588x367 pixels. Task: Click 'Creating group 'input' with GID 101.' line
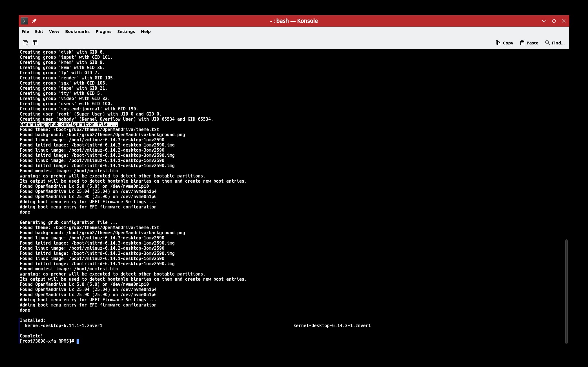tap(66, 57)
